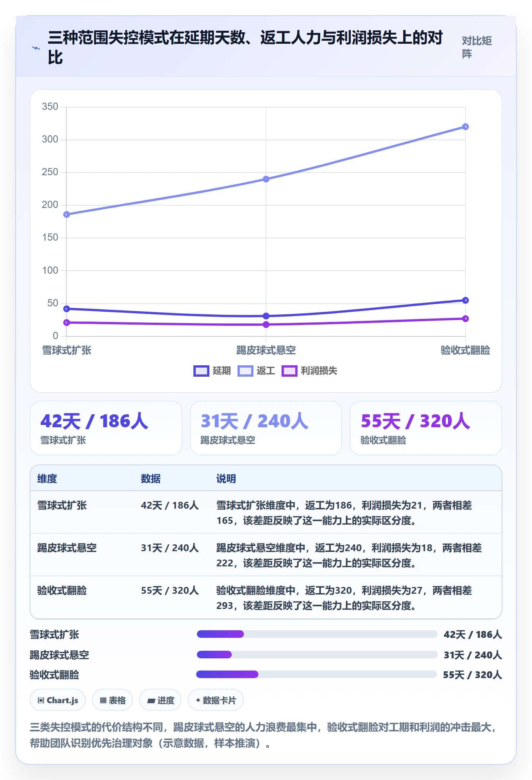Click the 雪球式扩张 x-axis label

[x=67, y=350]
